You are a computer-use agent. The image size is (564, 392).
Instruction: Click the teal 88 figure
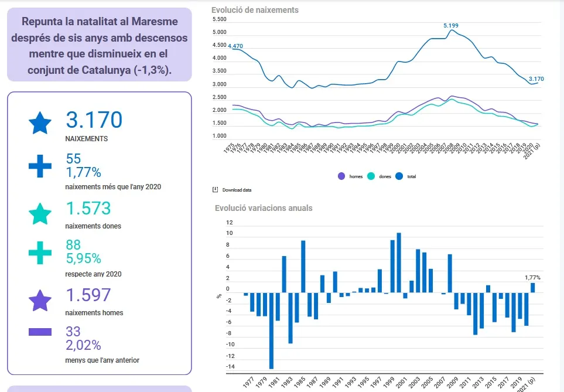73,245
